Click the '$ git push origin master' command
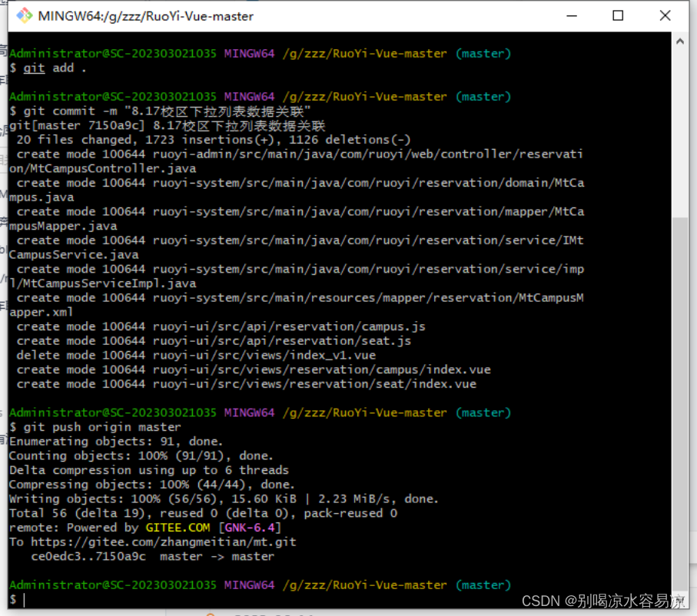This screenshot has height=616, width=697. [95, 427]
